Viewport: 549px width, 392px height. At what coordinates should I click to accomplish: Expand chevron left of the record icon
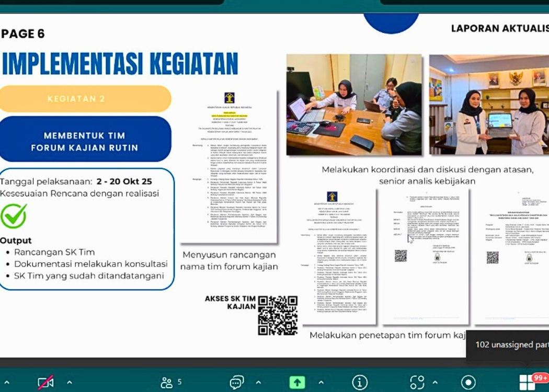point(435,382)
